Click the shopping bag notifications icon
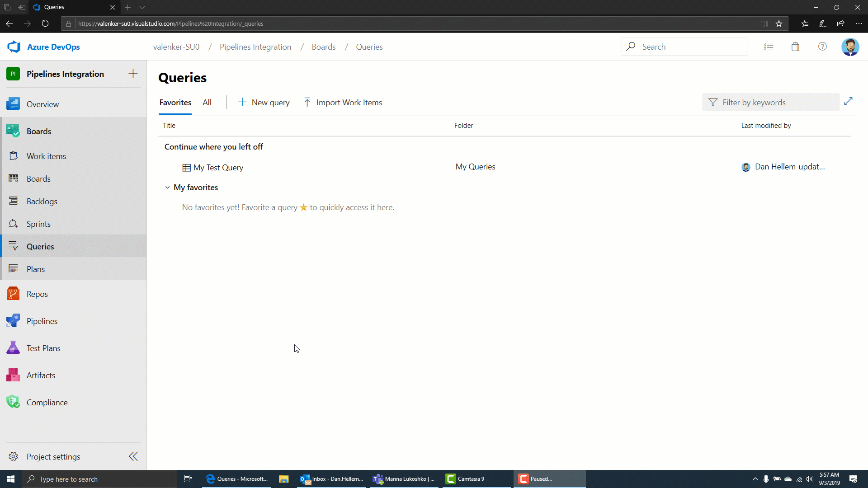This screenshot has height=488, width=868. click(x=795, y=47)
